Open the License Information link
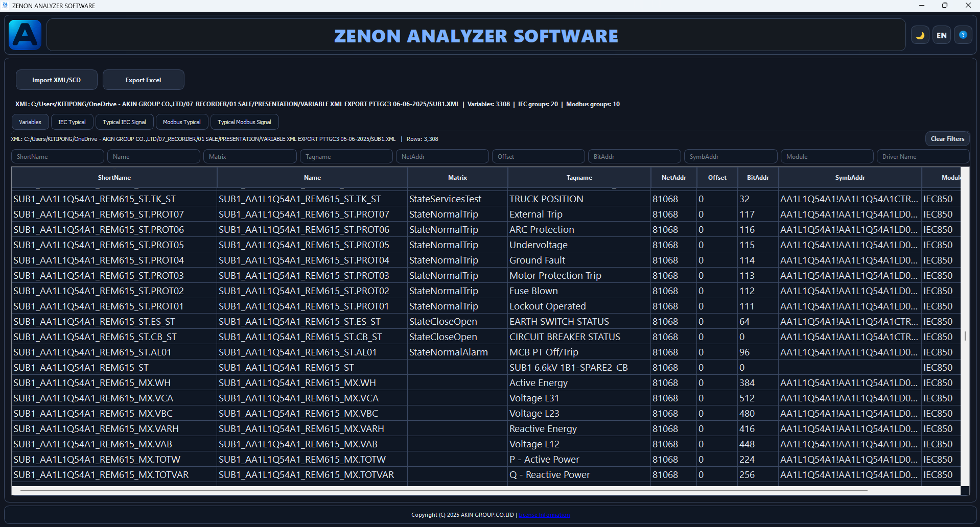The image size is (980, 527). point(544,515)
